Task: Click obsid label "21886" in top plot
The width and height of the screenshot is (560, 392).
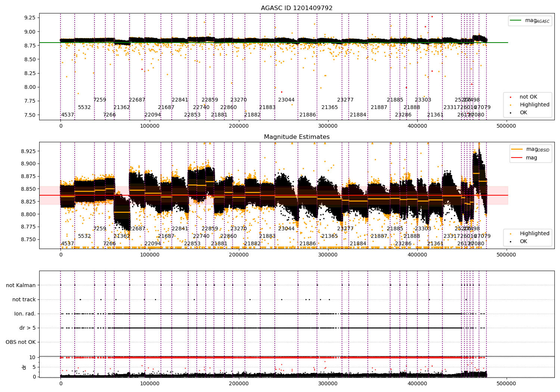Action: pyautogui.click(x=308, y=115)
